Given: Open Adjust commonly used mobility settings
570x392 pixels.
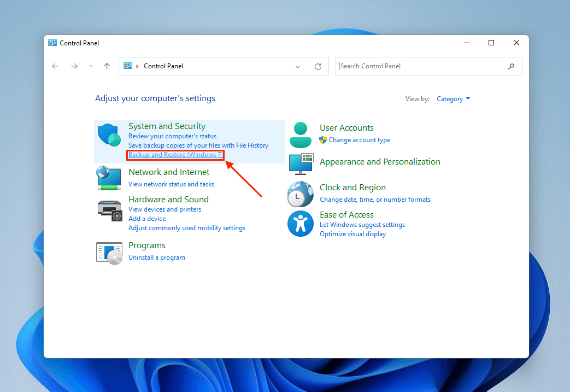Looking at the screenshot, I should pos(187,228).
